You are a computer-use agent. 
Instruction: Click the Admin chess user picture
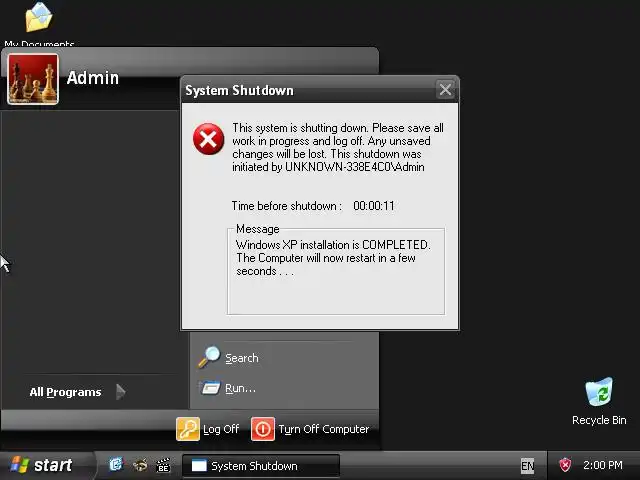pyautogui.click(x=33, y=79)
